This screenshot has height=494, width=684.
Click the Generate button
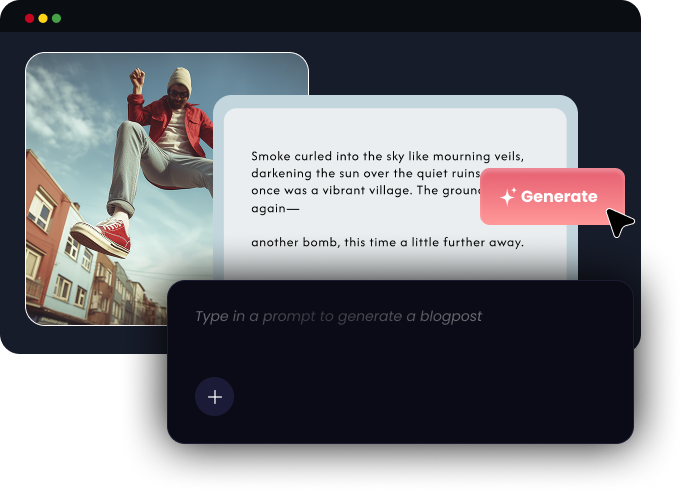552,196
